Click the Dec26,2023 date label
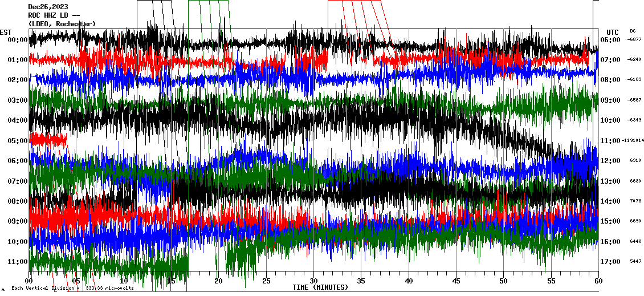Image resolution: width=644 pixels, height=296 pixels. click(x=48, y=7)
